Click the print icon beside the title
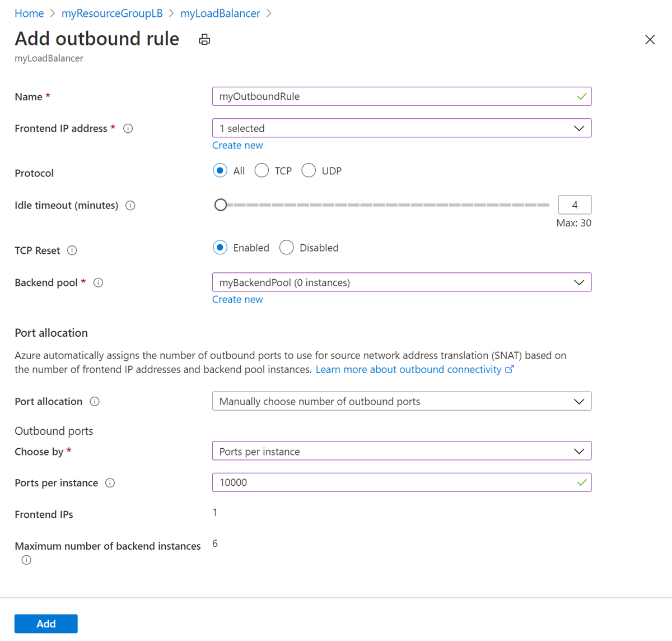The image size is (672, 641). pos(204,39)
